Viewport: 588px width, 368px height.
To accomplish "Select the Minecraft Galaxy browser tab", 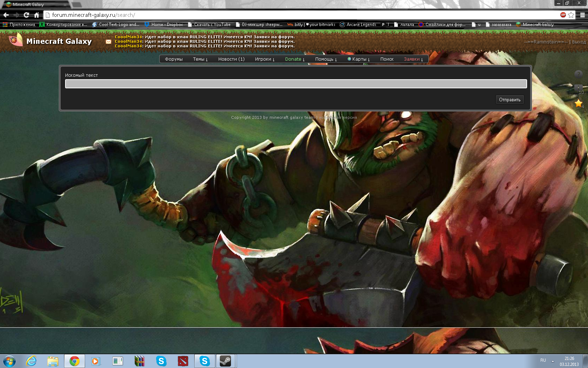I will point(35,5).
